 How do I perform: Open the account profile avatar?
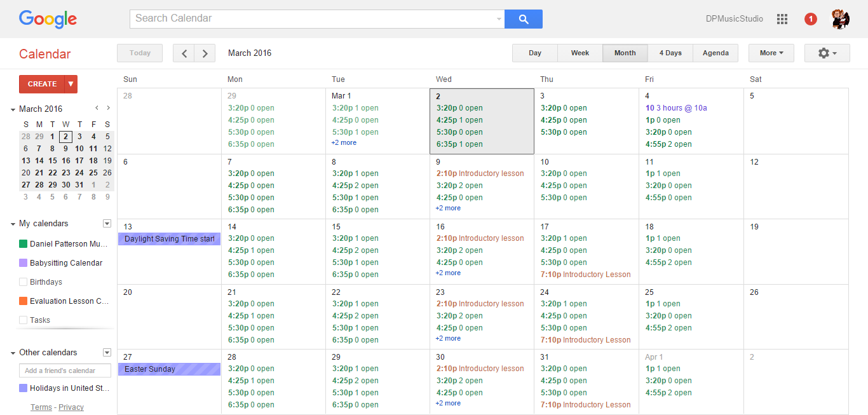click(841, 19)
